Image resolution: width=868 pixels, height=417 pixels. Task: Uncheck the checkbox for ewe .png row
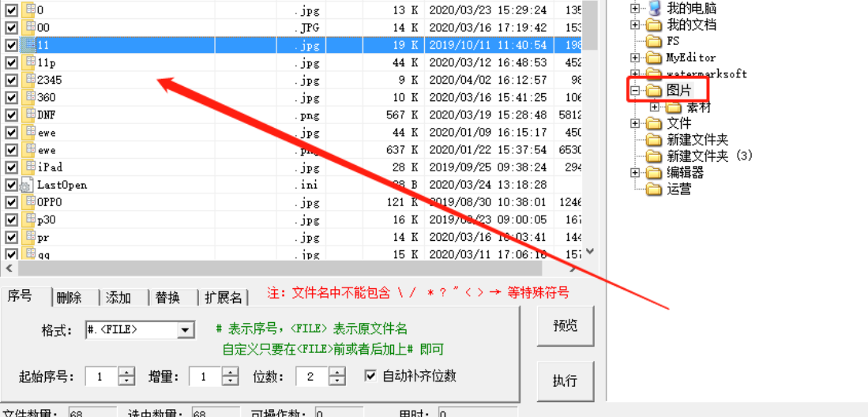click(10, 150)
